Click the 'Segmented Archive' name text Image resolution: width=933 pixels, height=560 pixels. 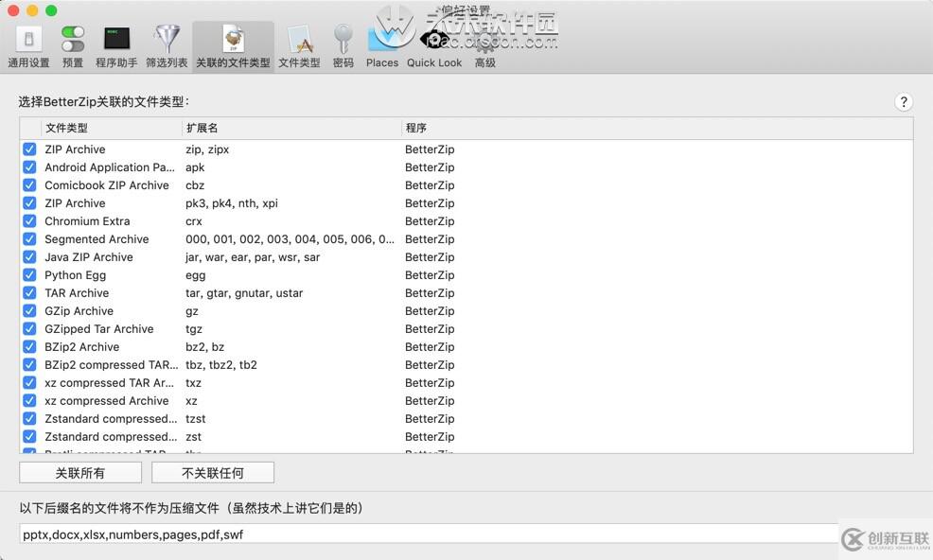click(x=97, y=239)
